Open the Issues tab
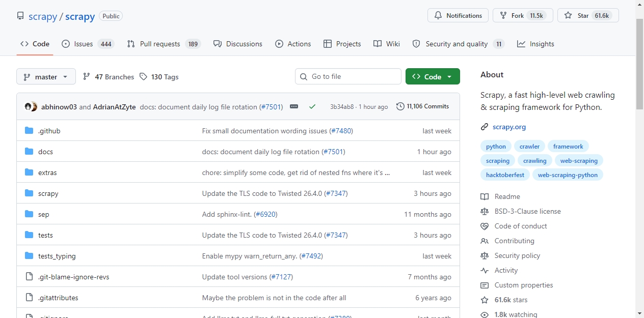The height and width of the screenshot is (318, 644). [88, 44]
